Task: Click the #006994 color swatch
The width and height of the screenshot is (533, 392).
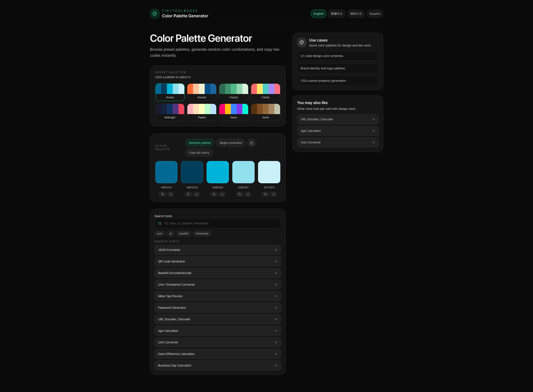Action: [x=166, y=172]
